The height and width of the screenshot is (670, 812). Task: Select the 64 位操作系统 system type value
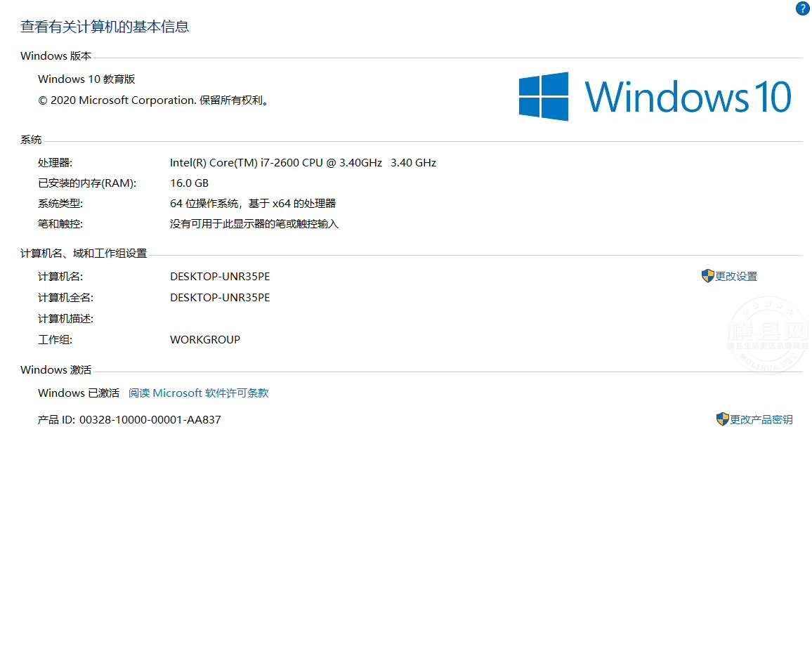[x=253, y=204]
